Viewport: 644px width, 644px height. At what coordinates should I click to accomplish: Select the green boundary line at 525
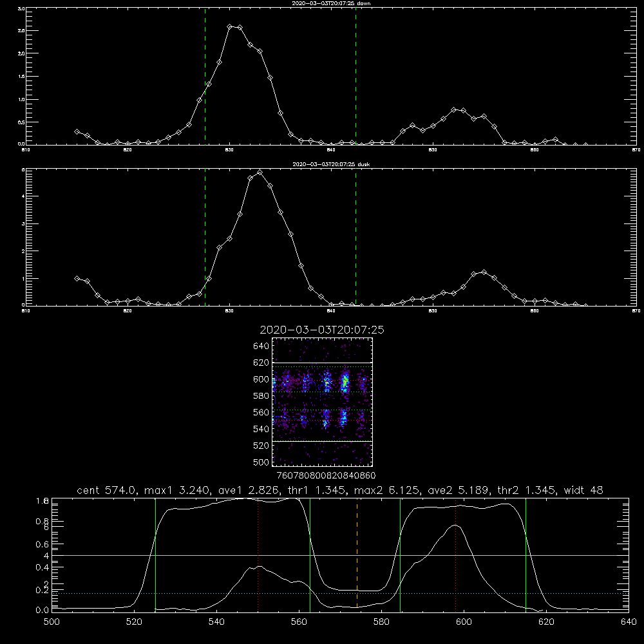pos(155,554)
